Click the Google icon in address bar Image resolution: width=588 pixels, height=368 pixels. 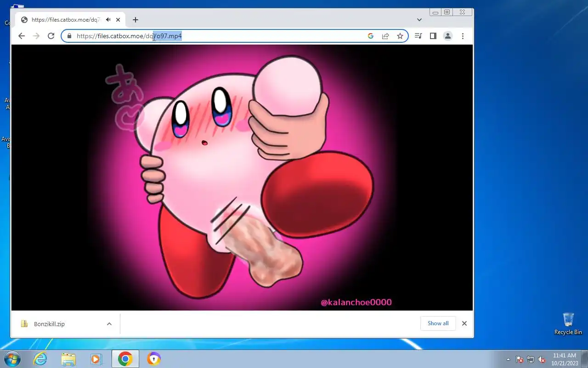click(371, 36)
